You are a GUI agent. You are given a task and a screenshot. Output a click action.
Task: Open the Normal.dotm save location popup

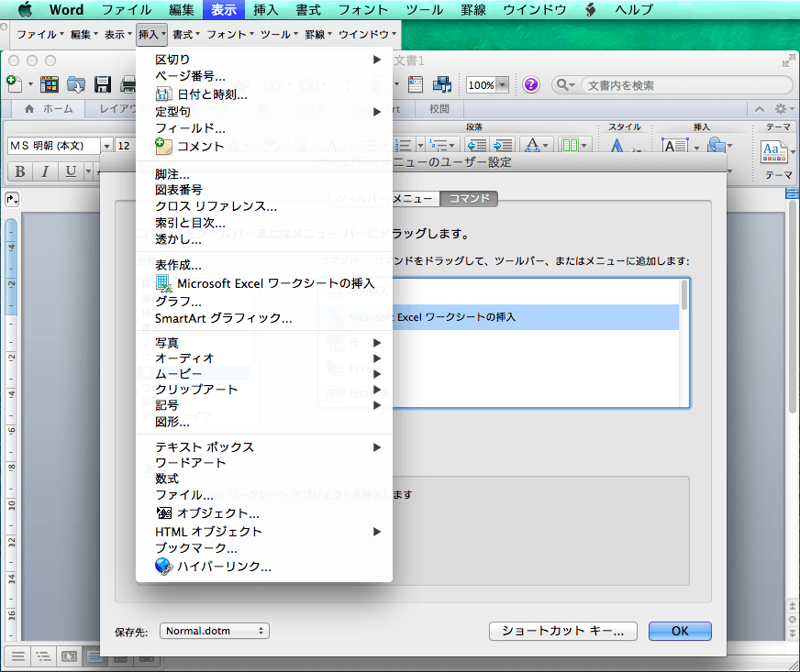[x=215, y=631]
